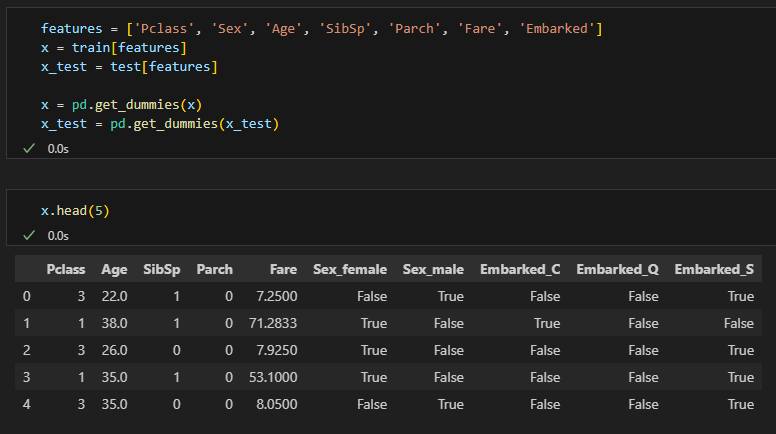The width and height of the screenshot is (776, 434).
Task: Click the Embarked_S False value in row 1
Action: [739, 323]
